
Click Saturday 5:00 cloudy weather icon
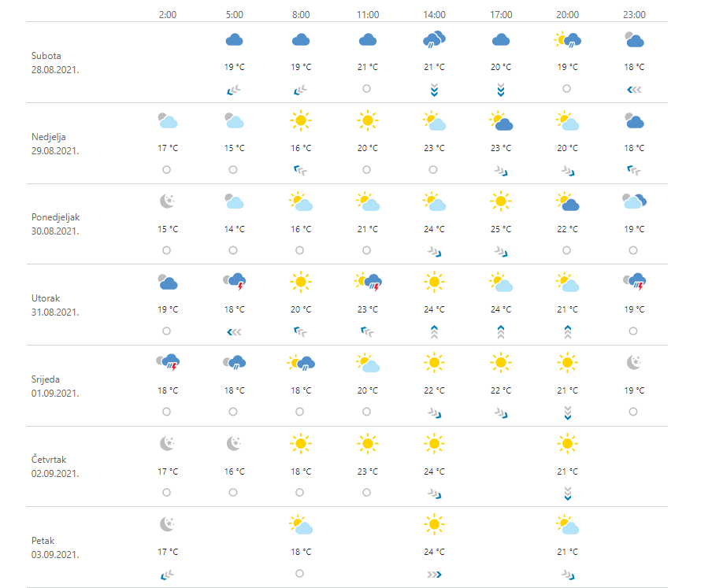click(234, 40)
